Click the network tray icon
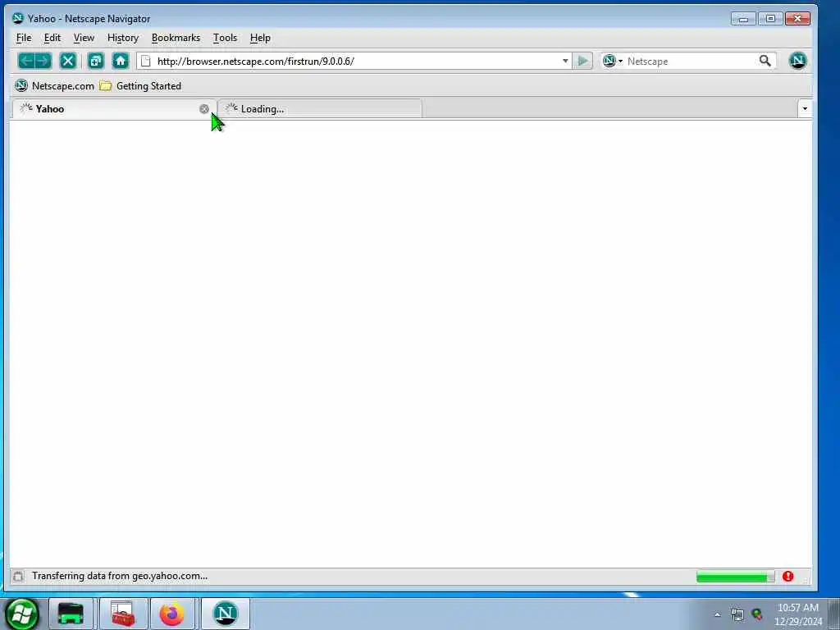The image size is (840, 630). (x=737, y=614)
